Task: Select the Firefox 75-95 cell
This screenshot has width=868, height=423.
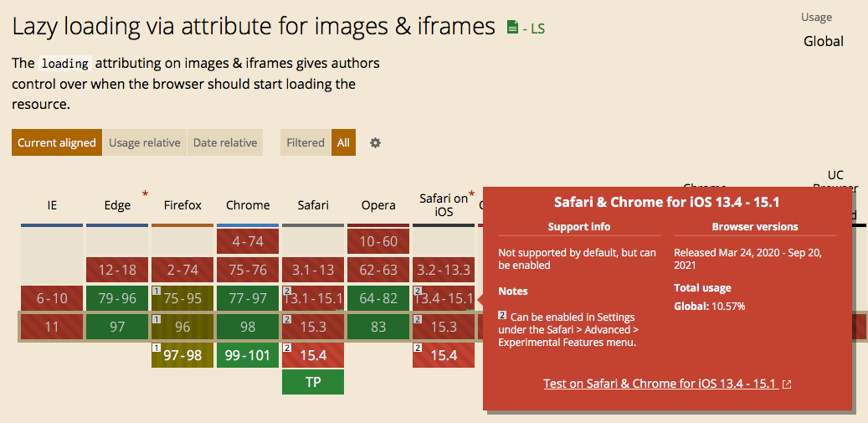Action: 182,298
